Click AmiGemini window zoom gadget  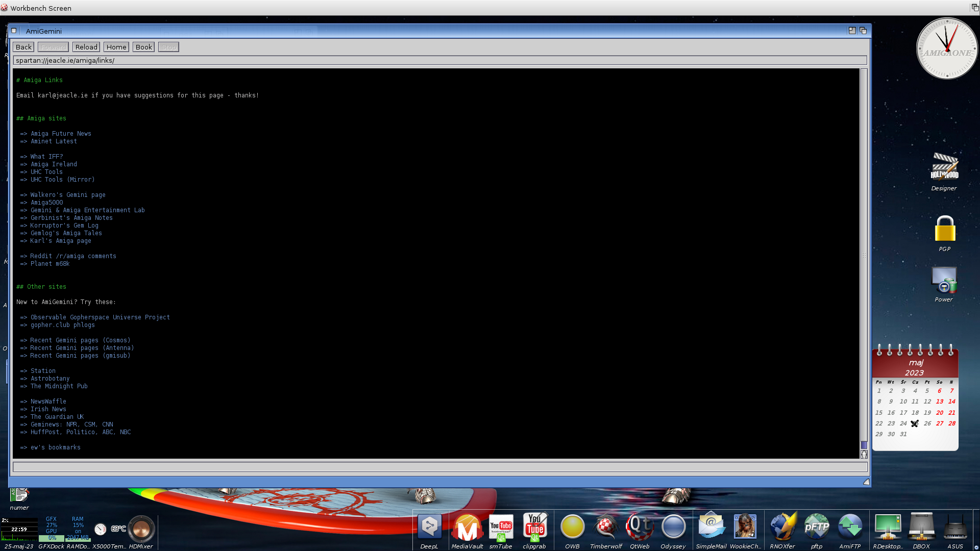(x=852, y=31)
